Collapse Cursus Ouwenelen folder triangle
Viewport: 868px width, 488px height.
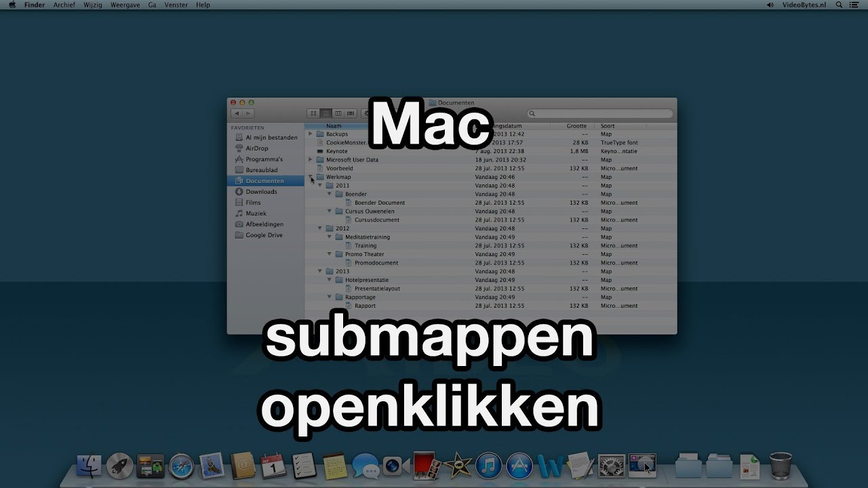[x=330, y=211]
